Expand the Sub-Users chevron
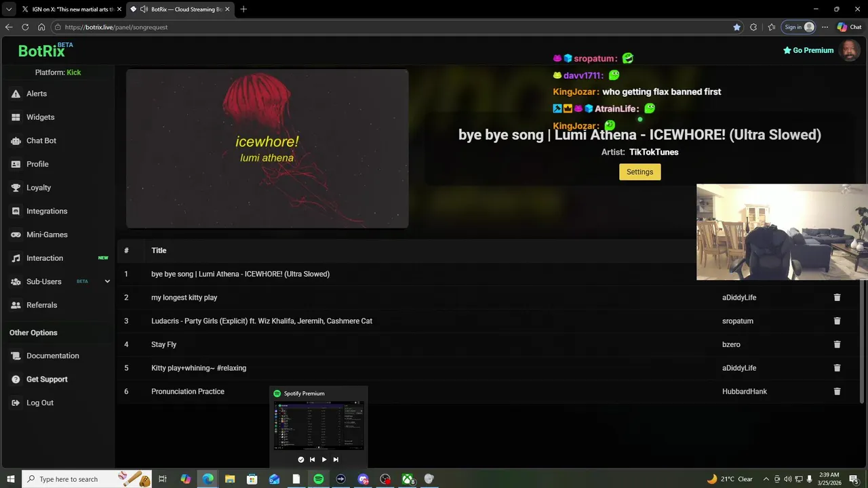The image size is (868, 488). (x=107, y=281)
